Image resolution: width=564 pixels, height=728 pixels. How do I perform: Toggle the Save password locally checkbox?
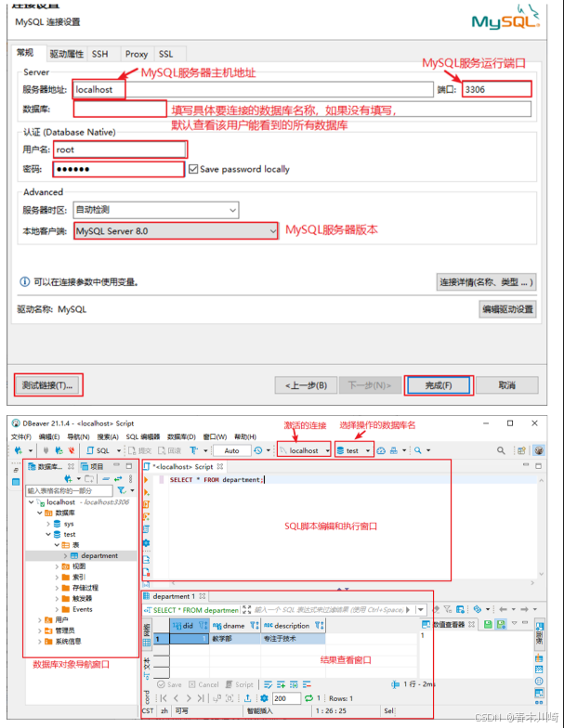coord(193,169)
